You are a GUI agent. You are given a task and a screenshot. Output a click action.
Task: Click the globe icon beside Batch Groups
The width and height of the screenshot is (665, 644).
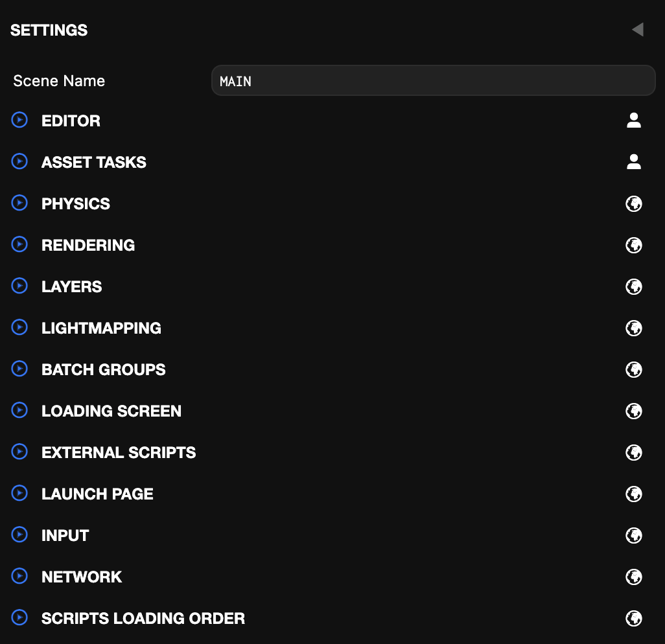click(634, 369)
